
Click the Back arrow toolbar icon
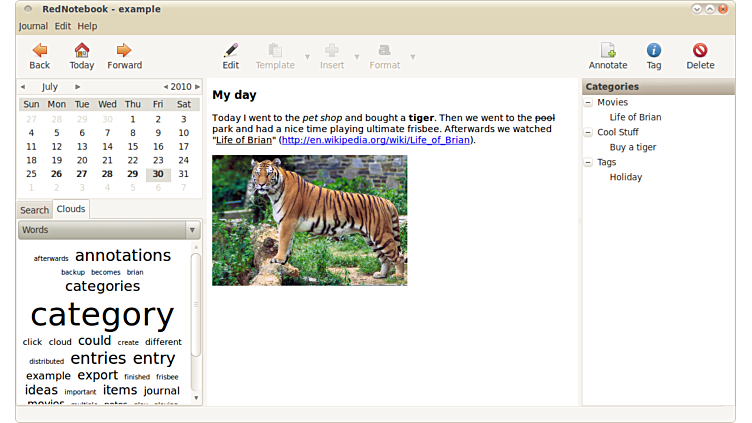(39, 50)
